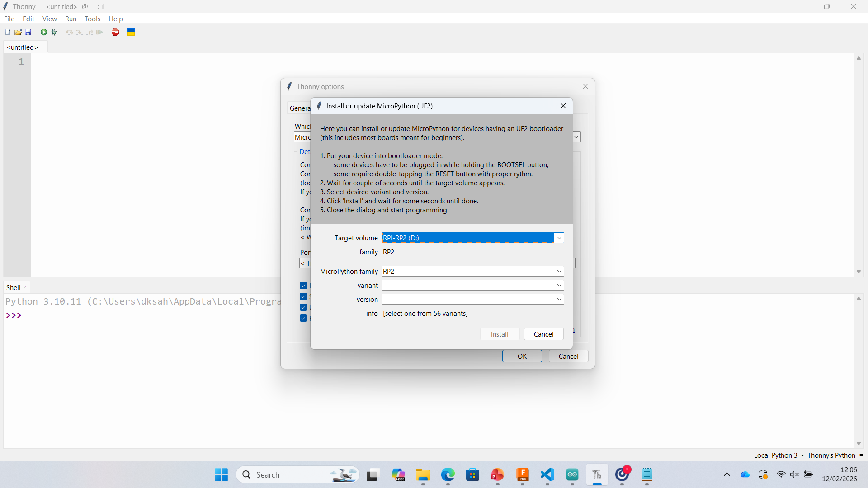
Task: Open the MicroPython family combo box
Action: (559, 271)
